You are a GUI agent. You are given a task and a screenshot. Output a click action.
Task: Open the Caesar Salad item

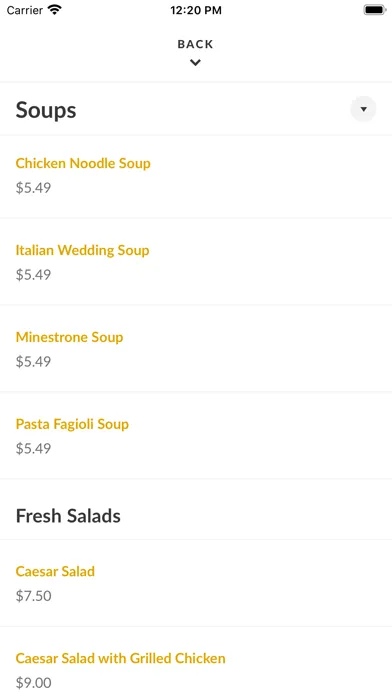55,571
